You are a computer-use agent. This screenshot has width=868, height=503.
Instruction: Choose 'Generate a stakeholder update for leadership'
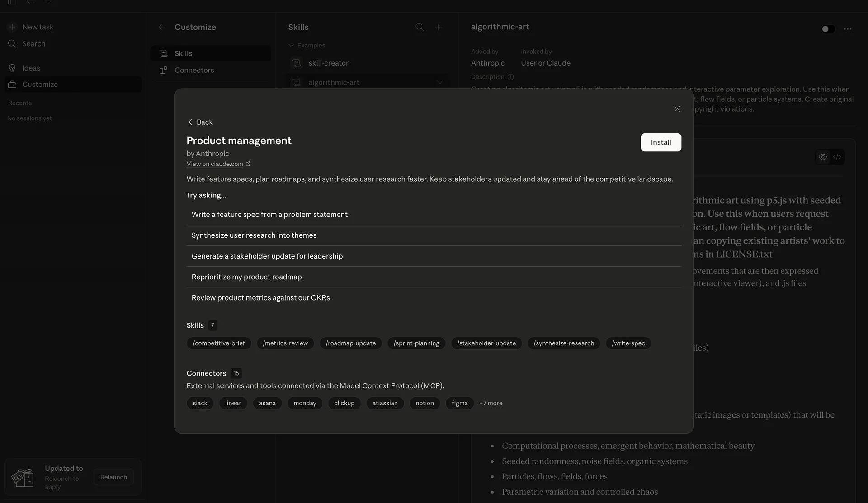434,256
